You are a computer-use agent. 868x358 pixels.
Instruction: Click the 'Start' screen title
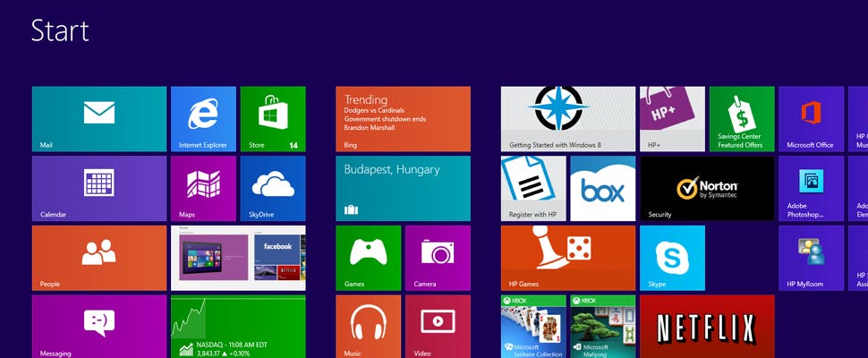tap(60, 30)
